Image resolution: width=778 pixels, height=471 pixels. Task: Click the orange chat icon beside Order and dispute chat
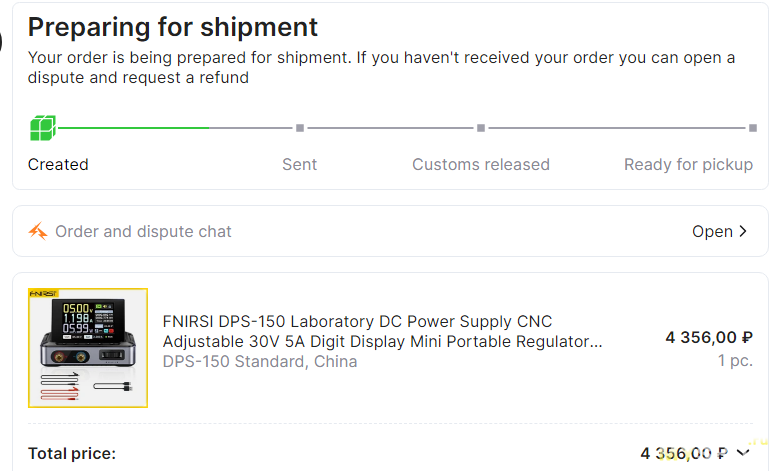pyautogui.click(x=38, y=231)
